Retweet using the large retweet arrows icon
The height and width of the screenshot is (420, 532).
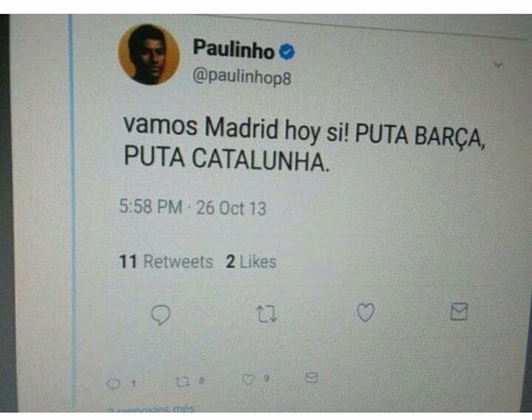click(267, 314)
